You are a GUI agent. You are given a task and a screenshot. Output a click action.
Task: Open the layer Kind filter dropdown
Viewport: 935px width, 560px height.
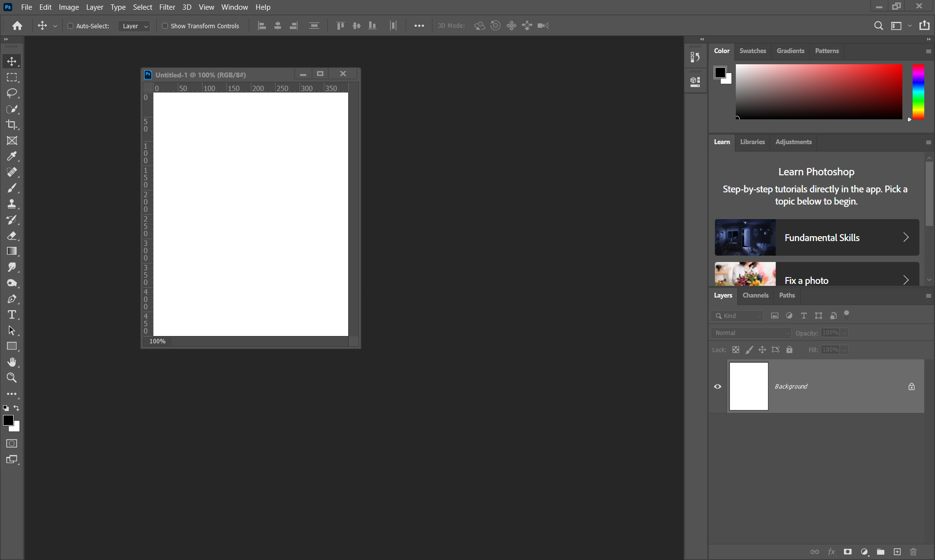pyautogui.click(x=738, y=316)
